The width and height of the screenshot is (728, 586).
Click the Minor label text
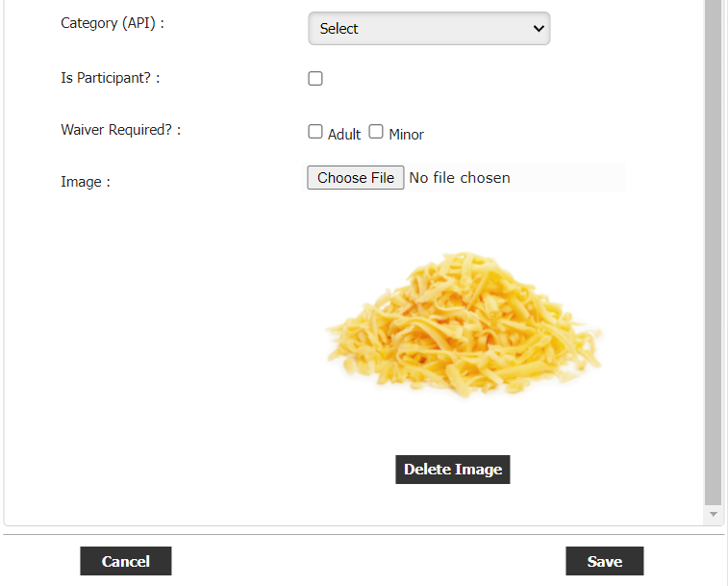click(406, 135)
